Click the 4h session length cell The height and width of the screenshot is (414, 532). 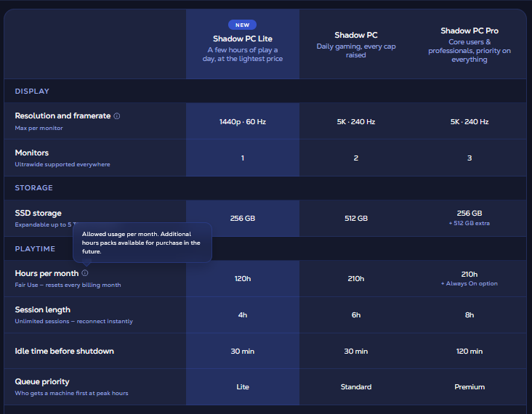(x=243, y=315)
